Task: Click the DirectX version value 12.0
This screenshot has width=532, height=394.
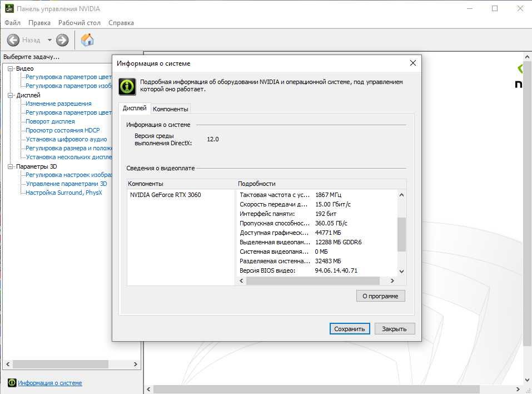Action: point(213,139)
